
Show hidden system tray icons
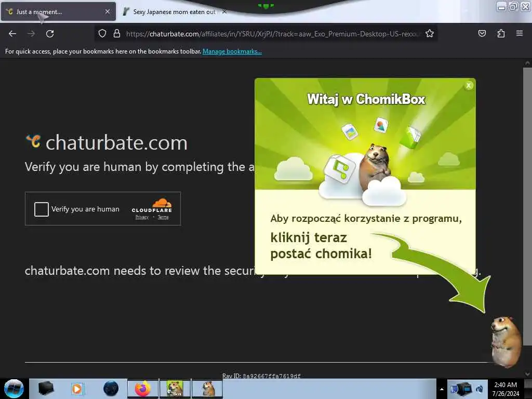click(x=442, y=389)
